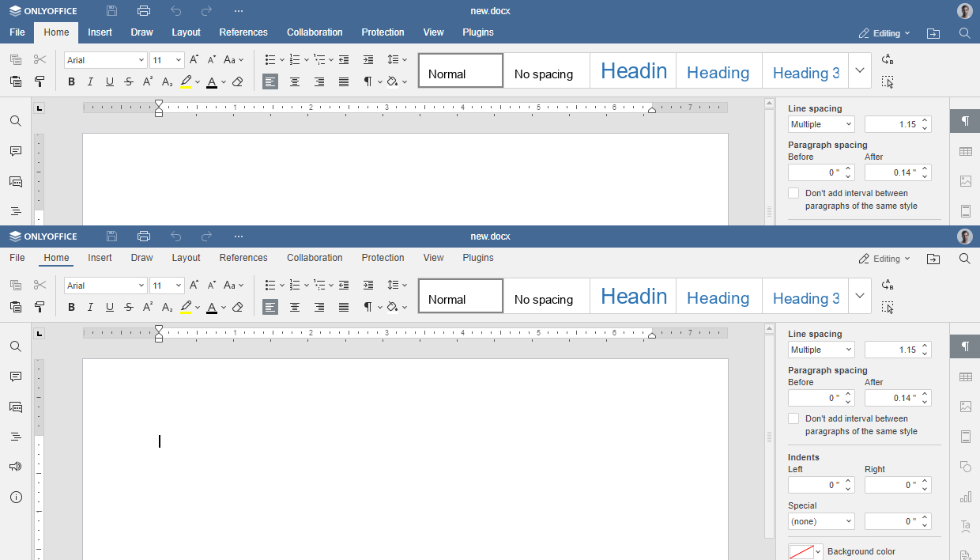
Task: Click the About info icon in left sidebar
Action: (16, 498)
